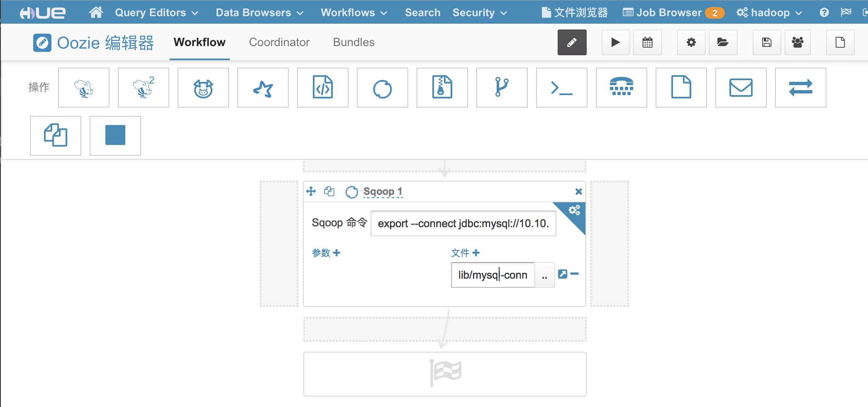This screenshot has height=407, width=868.
Task: Switch to the Coordinator tab
Action: point(279,42)
